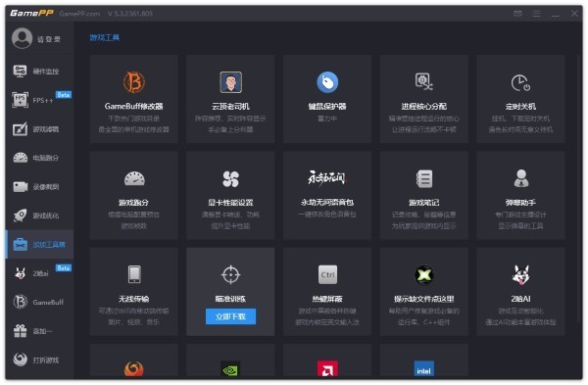The height and width of the screenshot is (385, 588).
Task: Open the 游戏笔记 notebook icon
Action: (424, 178)
